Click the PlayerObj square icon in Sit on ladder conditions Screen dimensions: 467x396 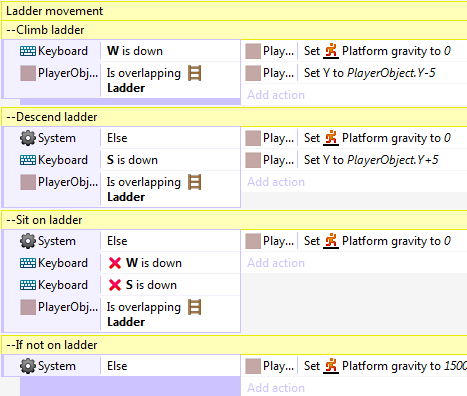[28, 307]
